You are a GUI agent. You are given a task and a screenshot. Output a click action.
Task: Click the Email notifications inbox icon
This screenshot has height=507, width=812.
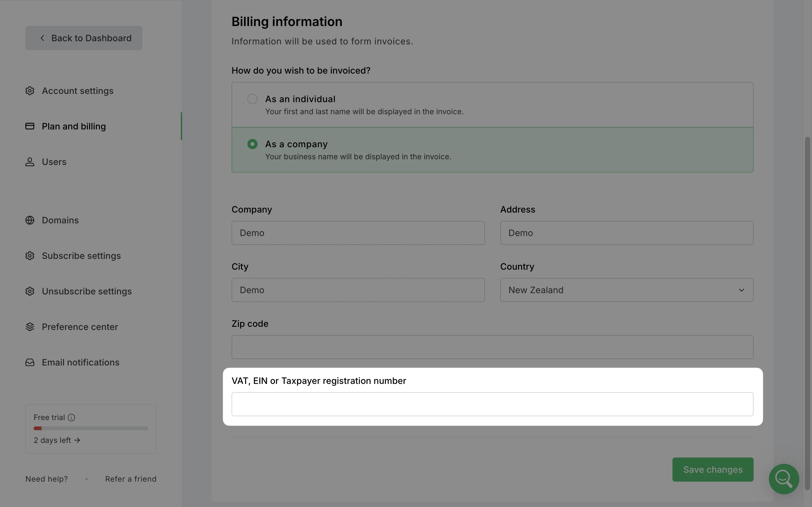click(x=30, y=362)
